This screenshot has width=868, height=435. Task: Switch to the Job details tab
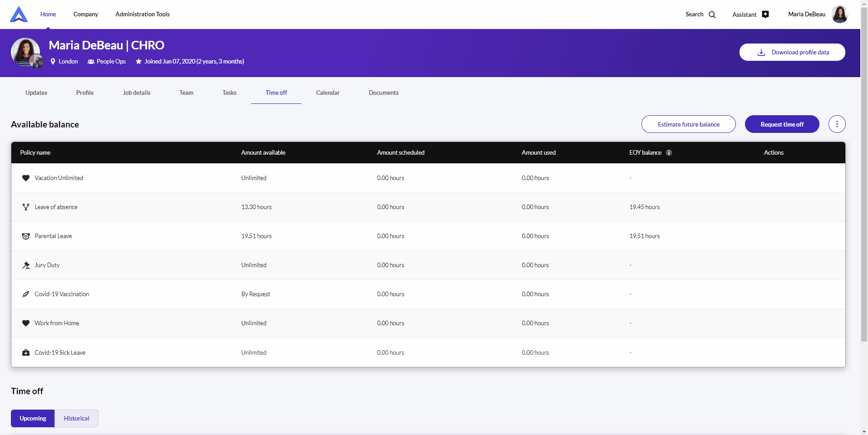tap(136, 93)
